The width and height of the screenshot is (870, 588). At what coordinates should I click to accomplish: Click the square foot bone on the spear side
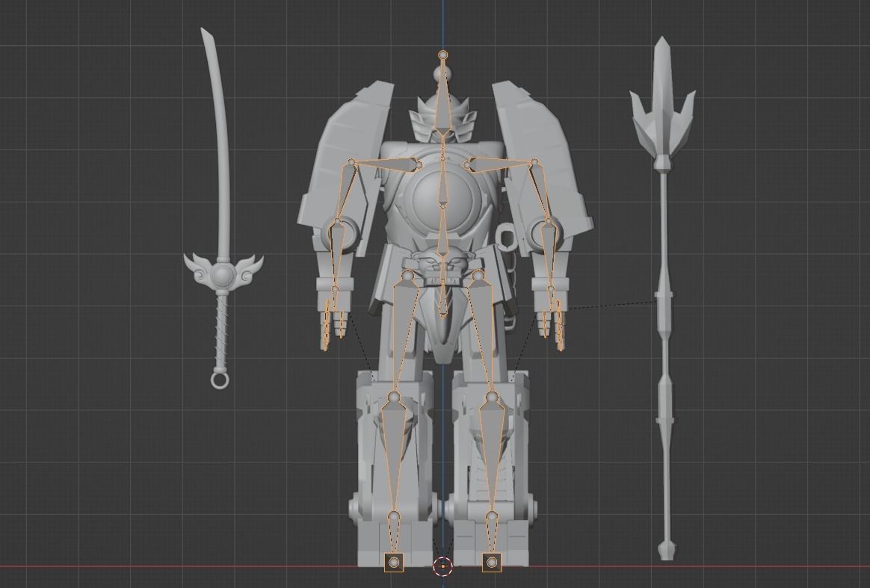(x=492, y=562)
